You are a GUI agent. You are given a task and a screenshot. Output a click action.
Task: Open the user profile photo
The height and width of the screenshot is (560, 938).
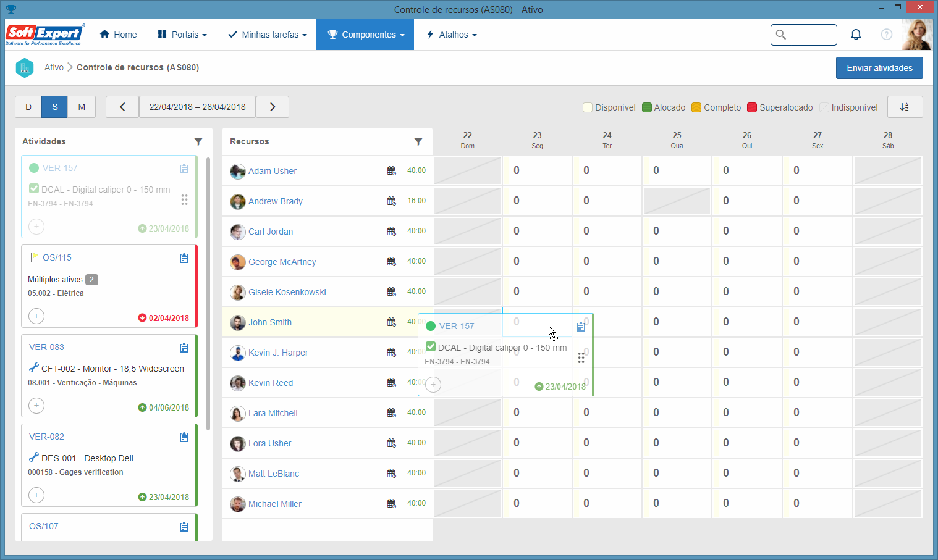[917, 35]
